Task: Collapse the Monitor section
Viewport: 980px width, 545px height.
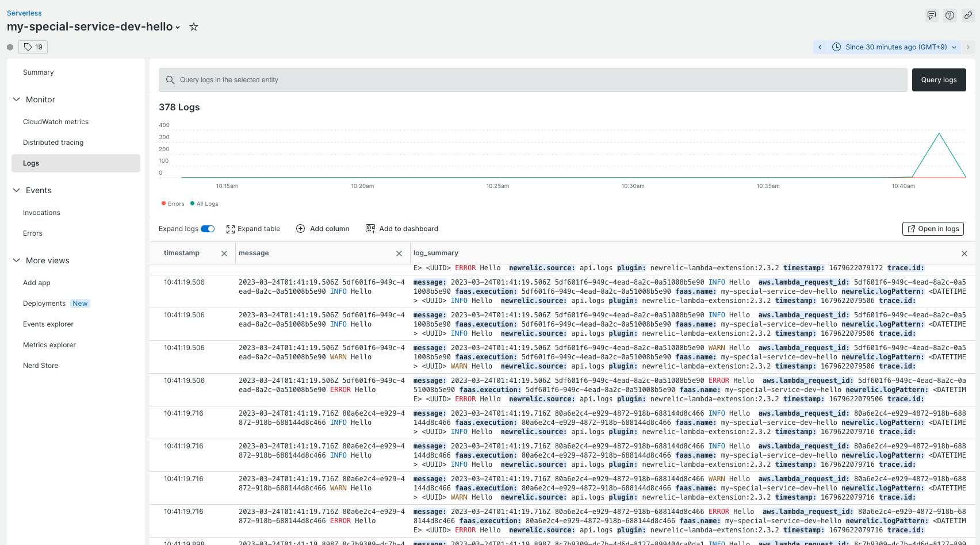Action: (17, 99)
